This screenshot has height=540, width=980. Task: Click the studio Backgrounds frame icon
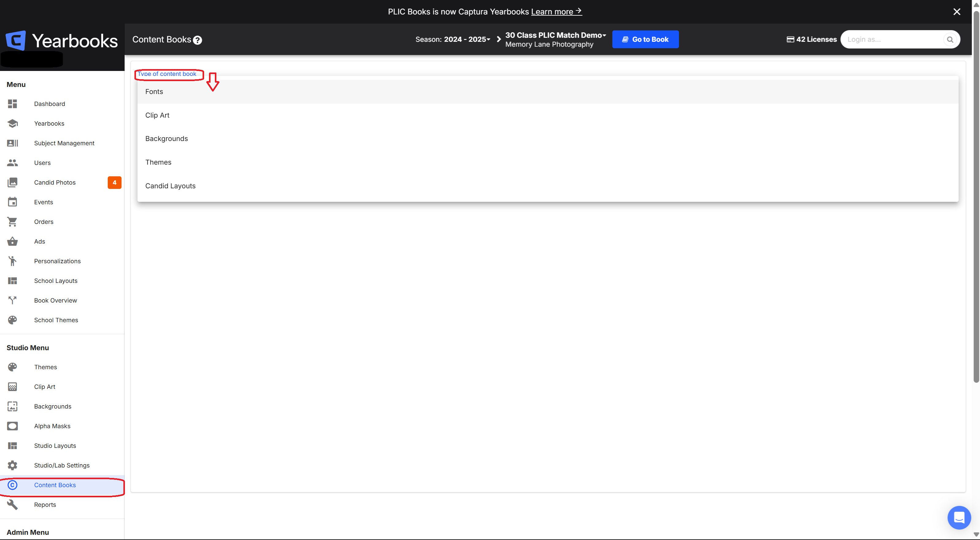13,406
